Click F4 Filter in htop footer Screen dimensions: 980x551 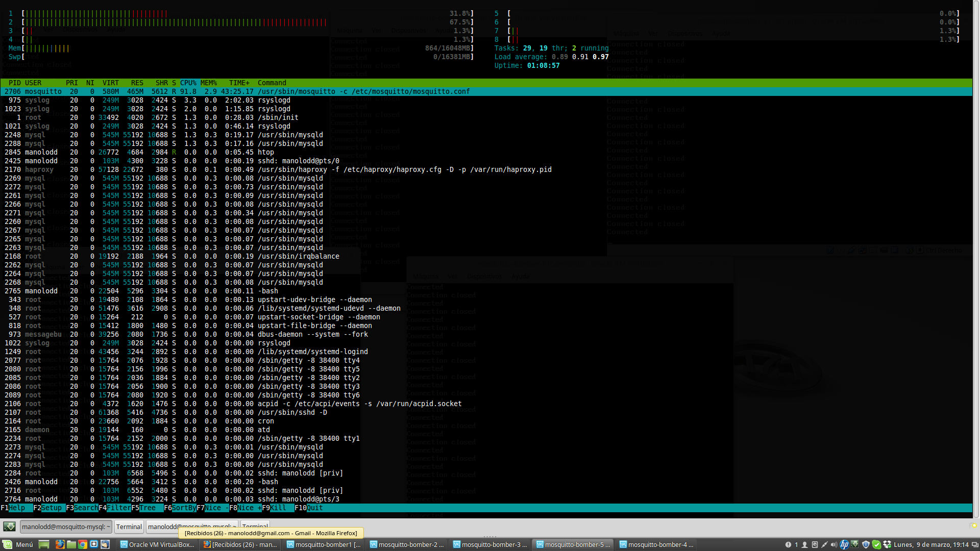pyautogui.click(x=115, y=508)
